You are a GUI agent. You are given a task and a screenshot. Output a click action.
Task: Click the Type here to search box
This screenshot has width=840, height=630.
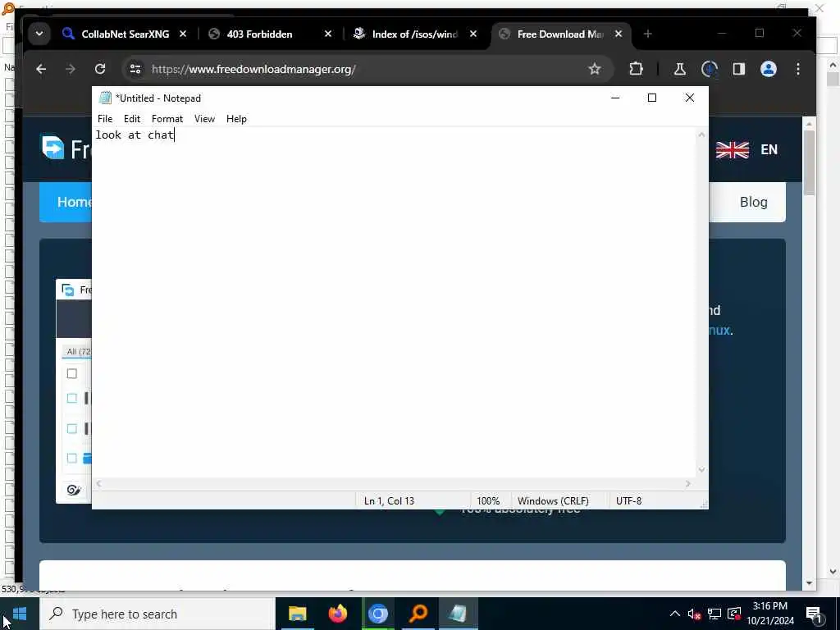[158, 614]
